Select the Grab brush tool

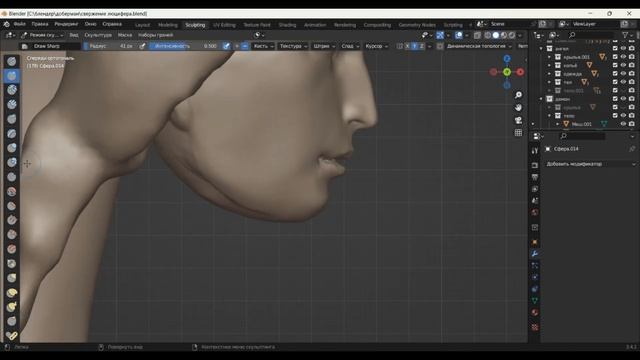12,278
